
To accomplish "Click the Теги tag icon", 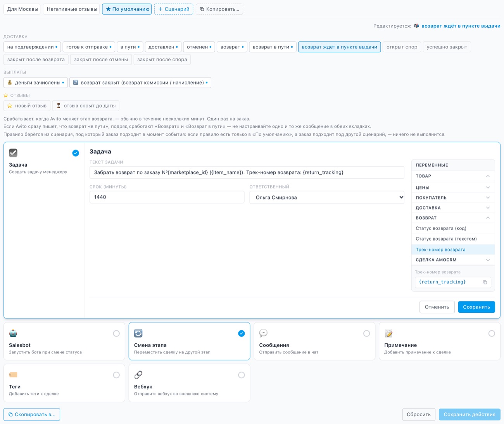I will pyautogui.click(x=13, y=375).
